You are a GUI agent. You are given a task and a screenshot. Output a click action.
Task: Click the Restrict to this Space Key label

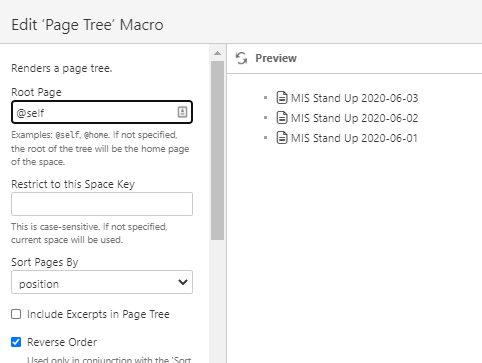73,184
